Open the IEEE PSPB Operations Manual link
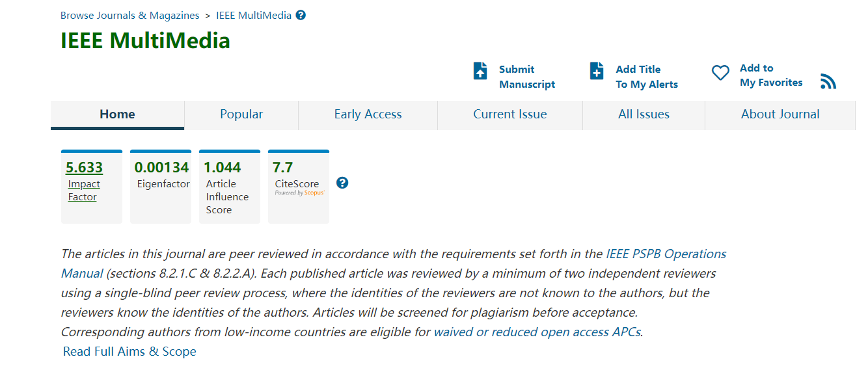 pyautogui.click(x=394, y=263)
